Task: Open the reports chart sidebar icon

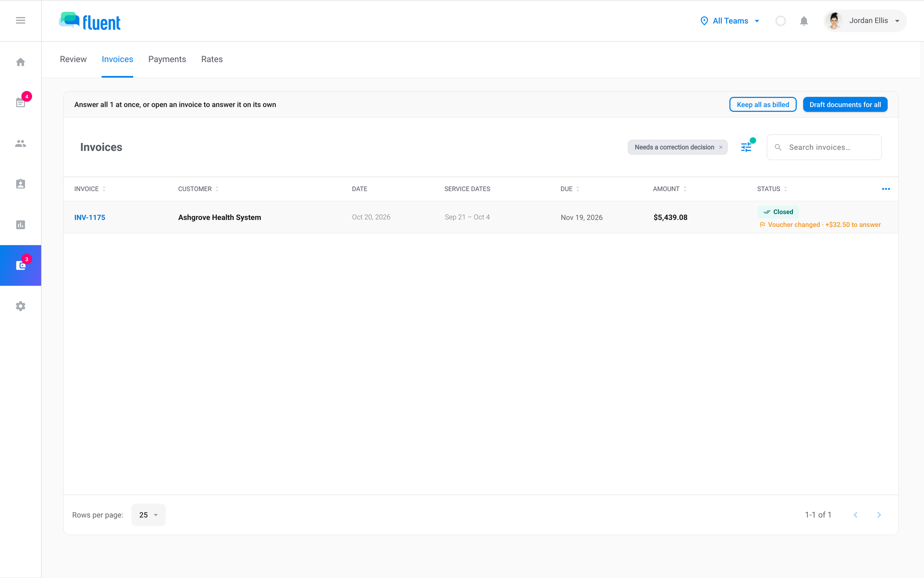Action: (20, 225)
